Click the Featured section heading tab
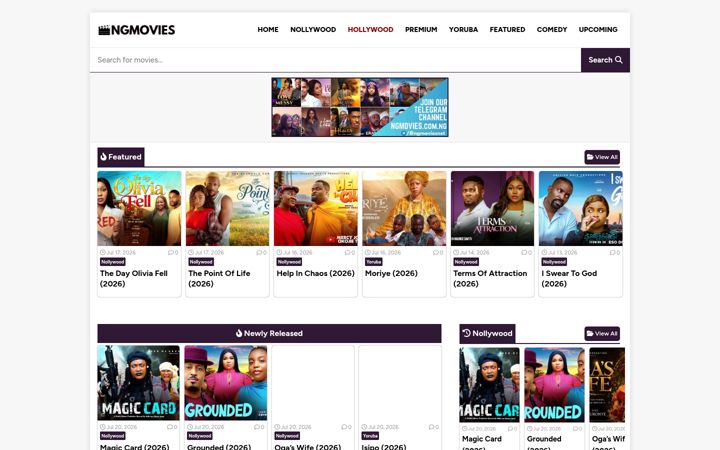 tap(121, 157)
